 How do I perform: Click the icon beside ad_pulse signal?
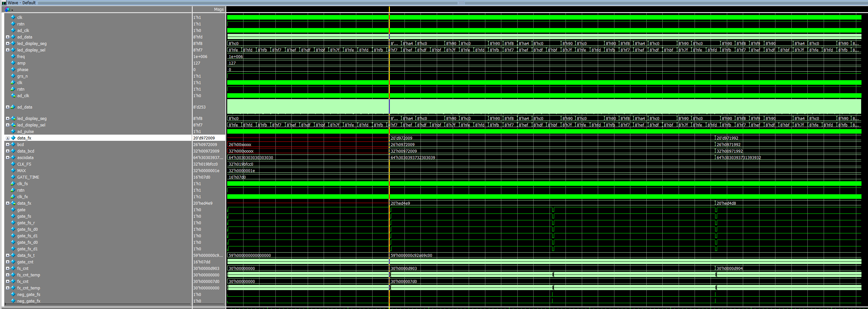(13, 131)
